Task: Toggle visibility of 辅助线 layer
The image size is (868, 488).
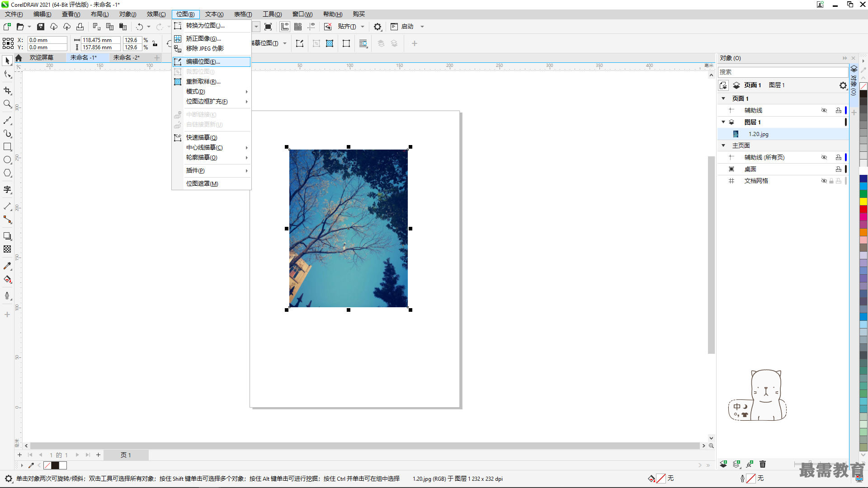Action: point(824,110)
